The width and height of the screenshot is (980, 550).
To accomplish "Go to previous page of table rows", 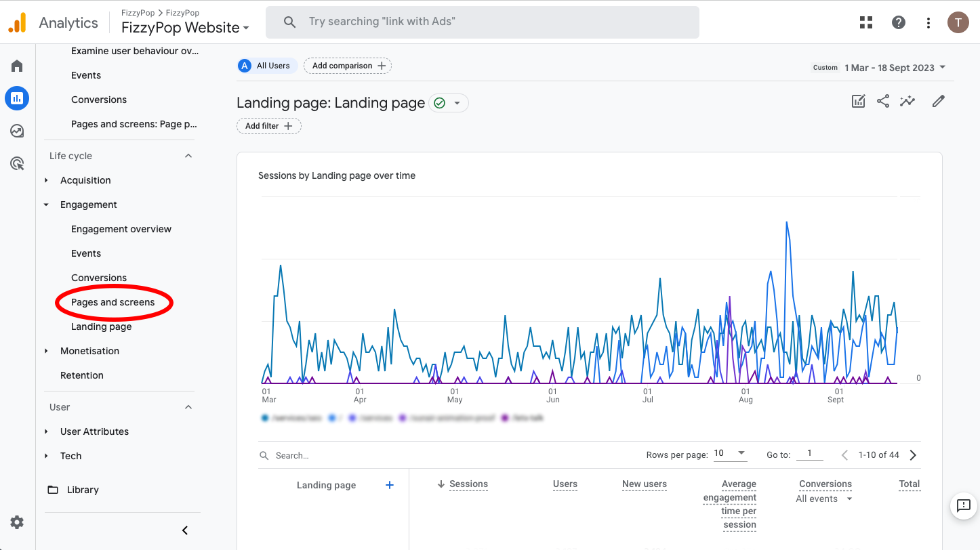I will (844, 455).
